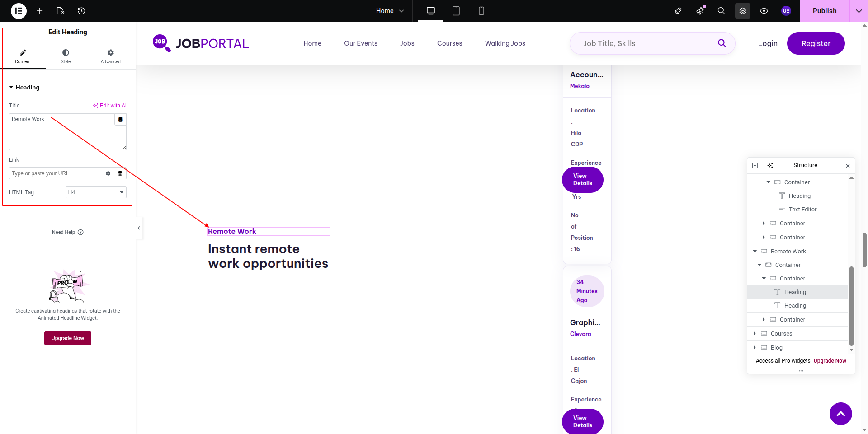Image resolution: width=868 pixels, height=434 pixels.
Task: Open Link options gear icon
Action: (x=108, y=173)
